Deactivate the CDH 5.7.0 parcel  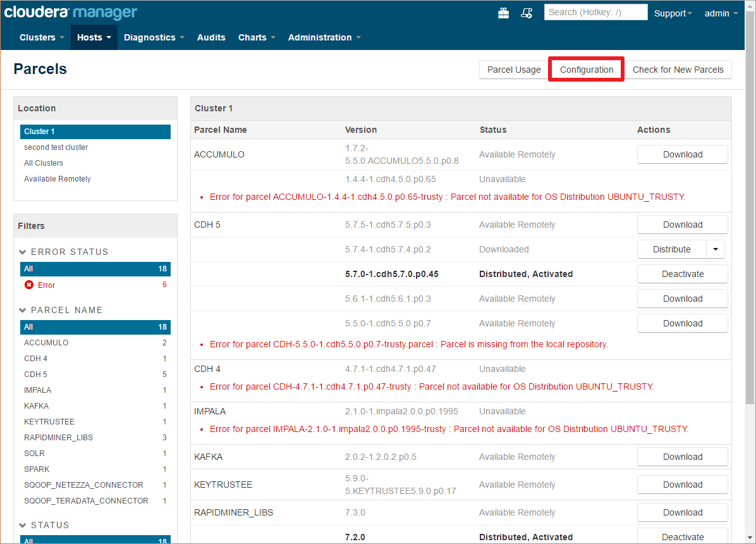pyautogui.click(x=682, y=273)
